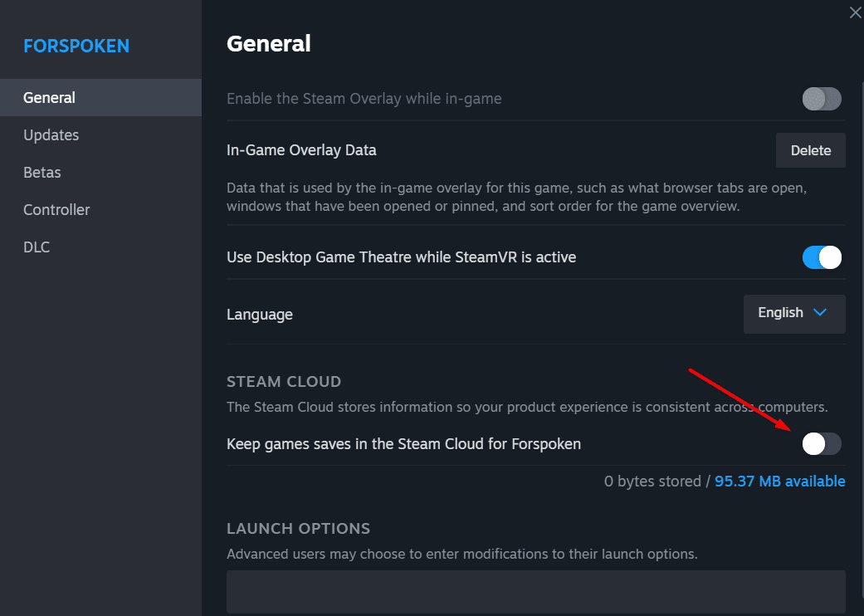864x616 pixels.
Task: Focus the Launch Options text field
Action: [535, 591]
